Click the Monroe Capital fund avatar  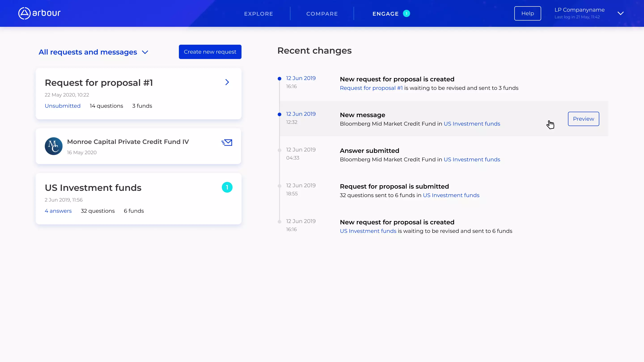click(53, 146)
